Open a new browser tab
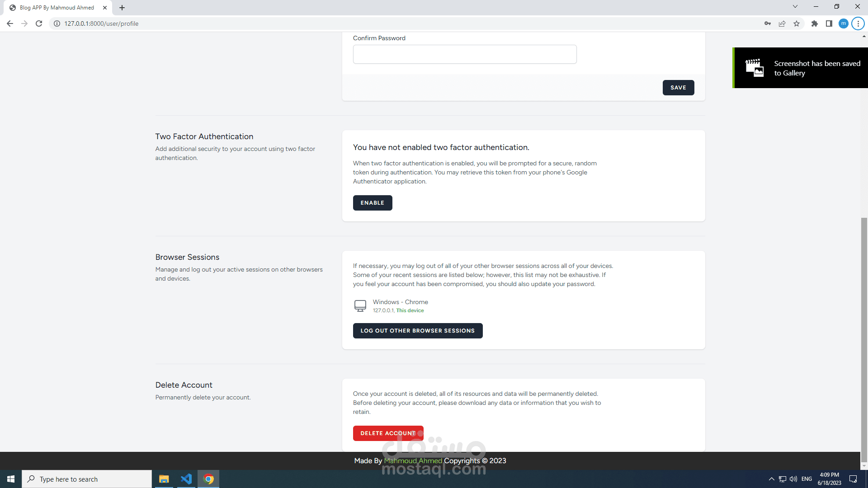 (x=122, y=8)
